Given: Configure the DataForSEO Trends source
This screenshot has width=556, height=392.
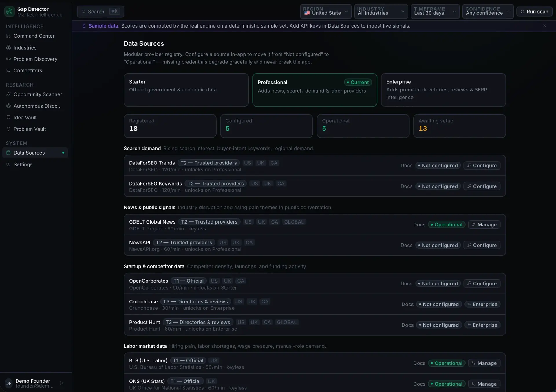Looking at the screenshot, I should coord(482,166).
